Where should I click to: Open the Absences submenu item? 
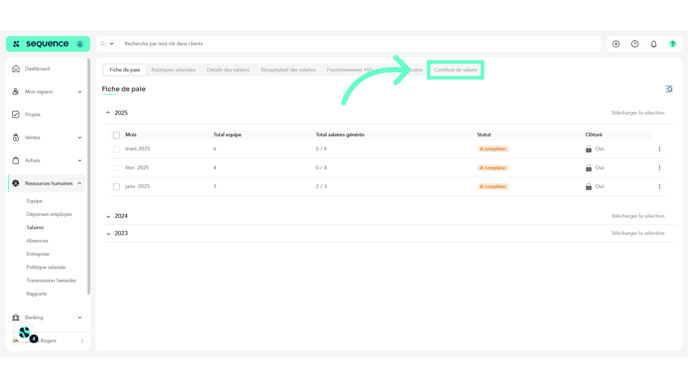click(37, 240)
